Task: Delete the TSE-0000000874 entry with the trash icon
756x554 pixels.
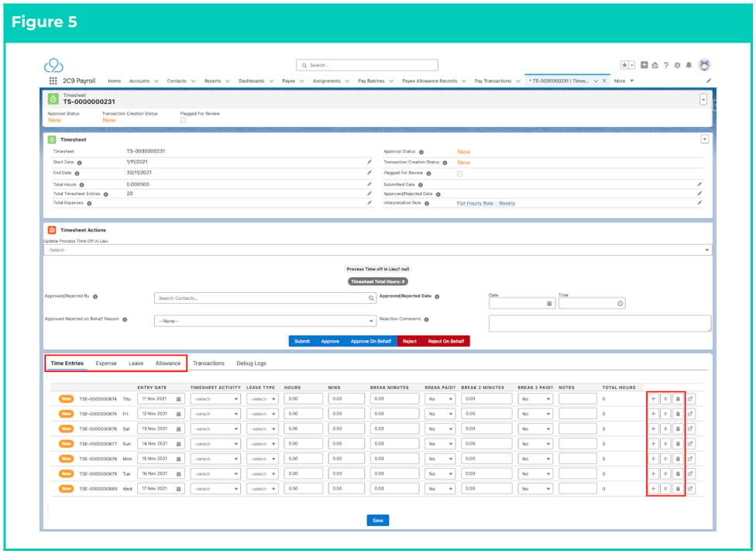Action: [x=678, y=399]
